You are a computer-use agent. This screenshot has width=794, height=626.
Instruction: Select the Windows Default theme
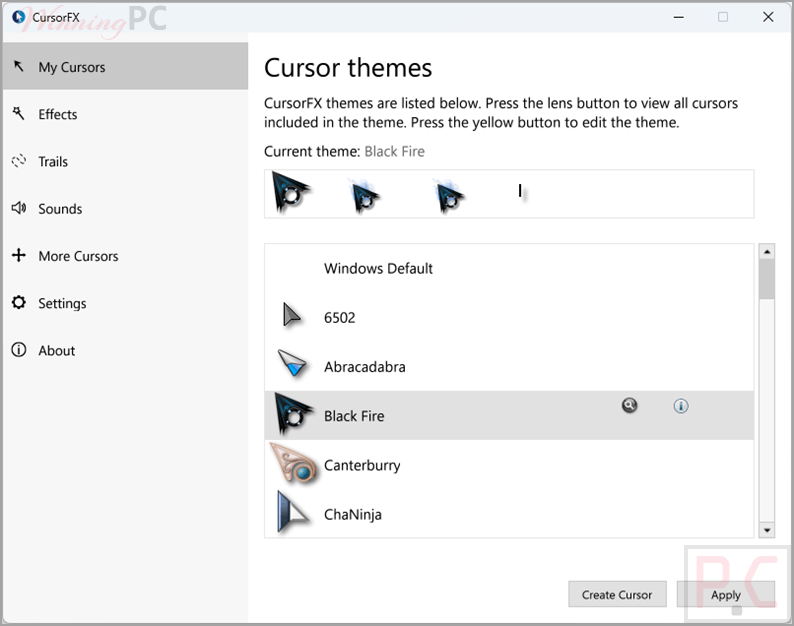click(509, 268)
